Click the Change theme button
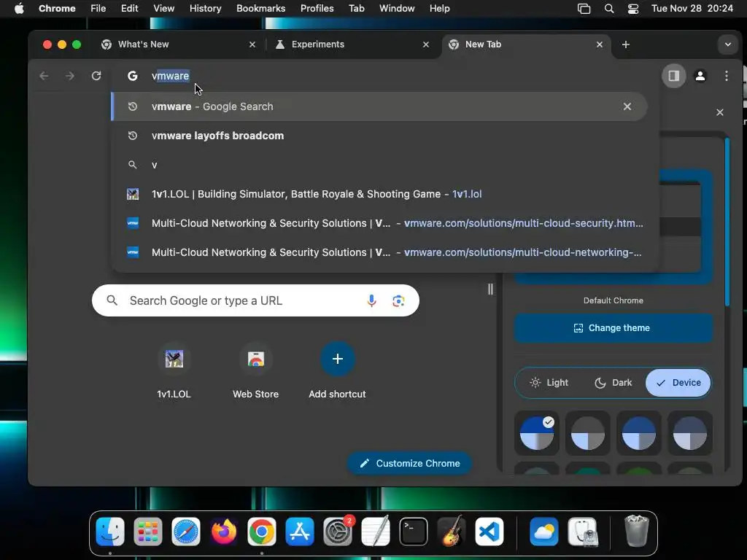The width and height of the screenshot is (747, 560). click(x=613, y=328)
